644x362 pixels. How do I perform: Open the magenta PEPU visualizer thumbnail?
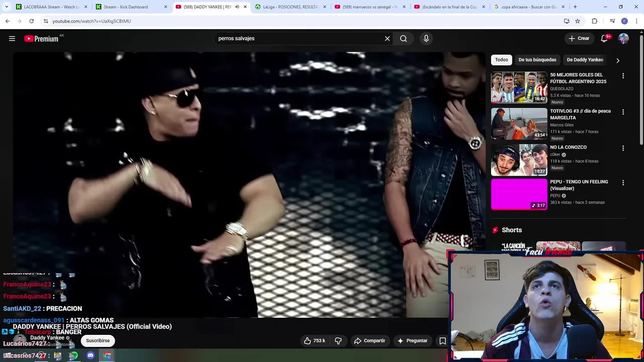519,195
